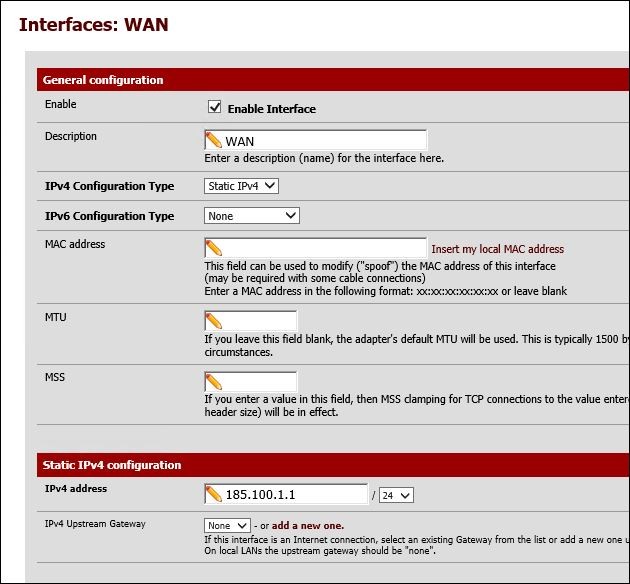Click the WAN text in the Description box
The width and height of the screenshot is (630, 584).
(x=240, y=141)
